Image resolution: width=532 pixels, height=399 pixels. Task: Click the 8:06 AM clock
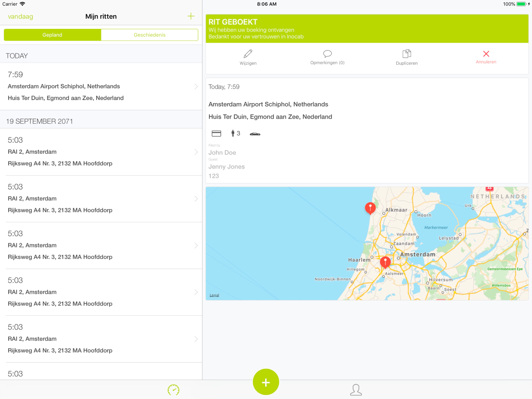pos(267,4)
